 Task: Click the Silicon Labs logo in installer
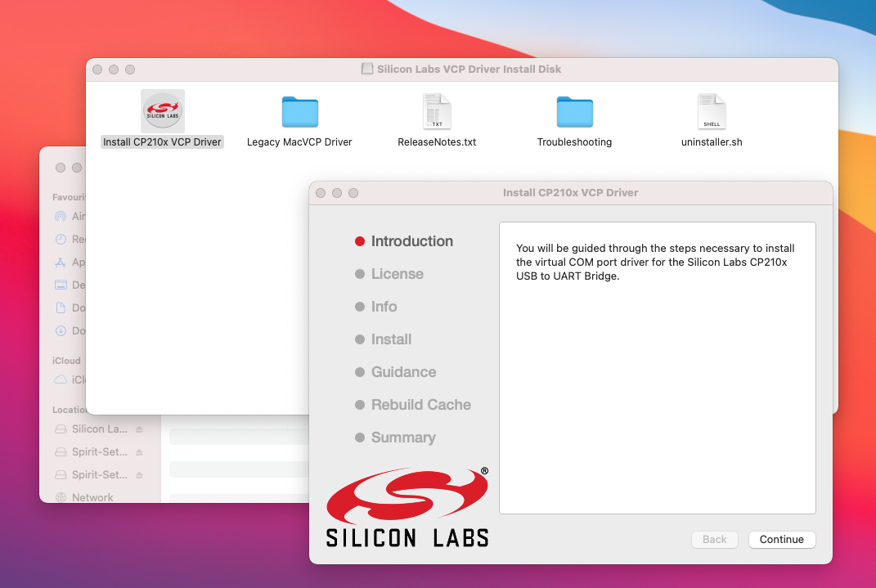[x=407, y=507]
